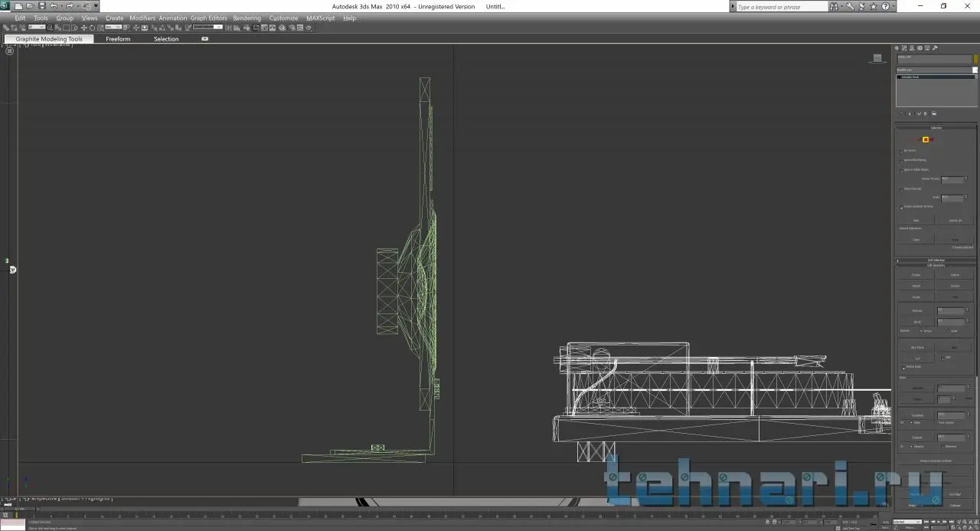This screenshot has width=980, height=531.
Task: Activate the Select and Rotate tool
Action: [x=92, y=28]
